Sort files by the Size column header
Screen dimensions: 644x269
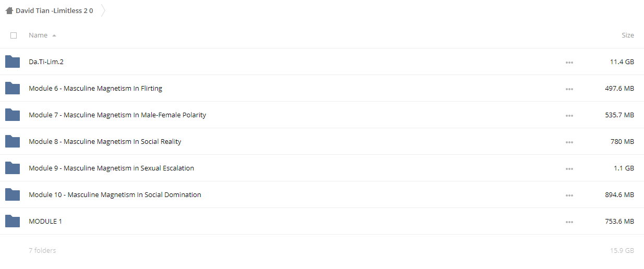(628, 35)
